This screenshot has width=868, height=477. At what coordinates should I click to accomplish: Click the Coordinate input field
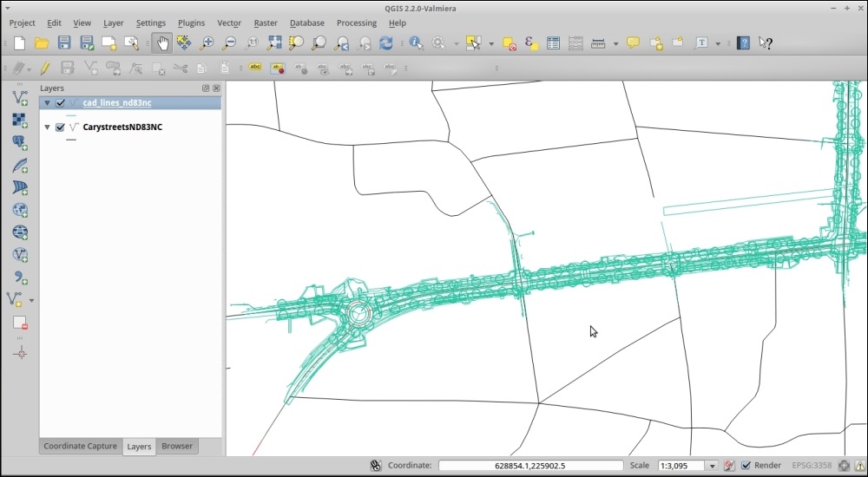530,466
